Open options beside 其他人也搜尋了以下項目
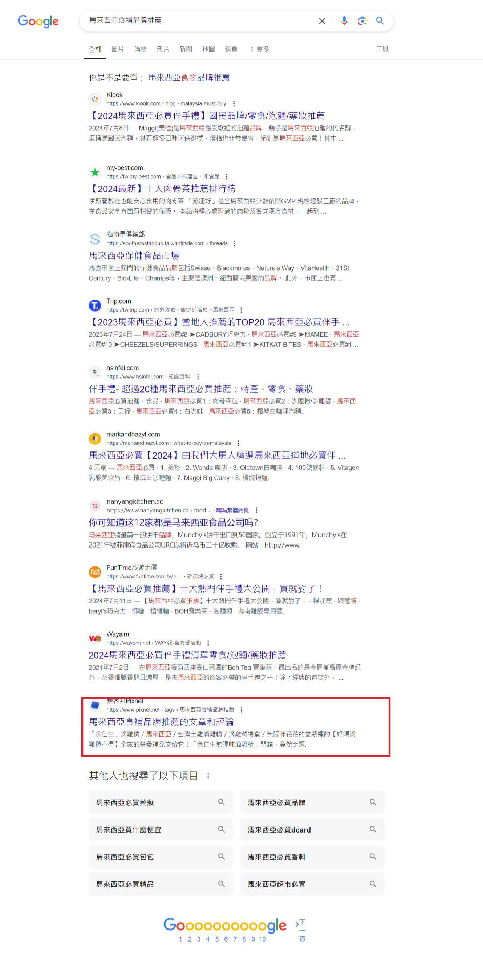The width and height of the screenshot is (483, 980). click(208, 776)
